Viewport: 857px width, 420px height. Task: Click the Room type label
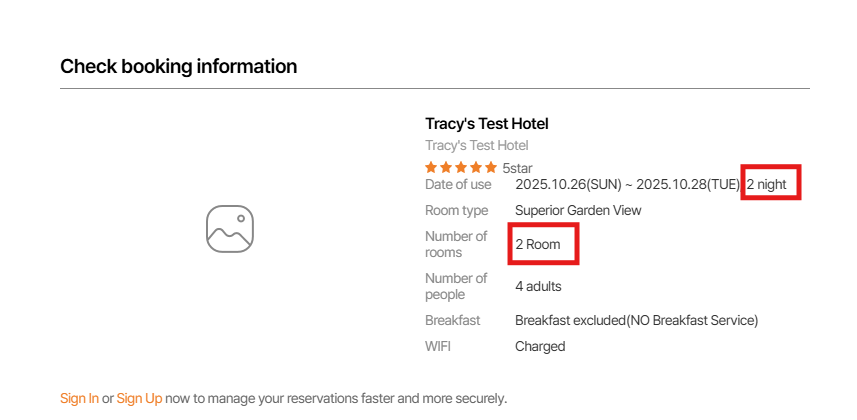(456, 211)
